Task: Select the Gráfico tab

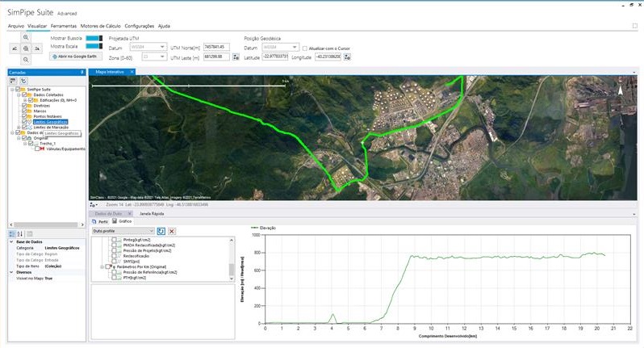Action: pyautogui.click(x=122, y=221)
